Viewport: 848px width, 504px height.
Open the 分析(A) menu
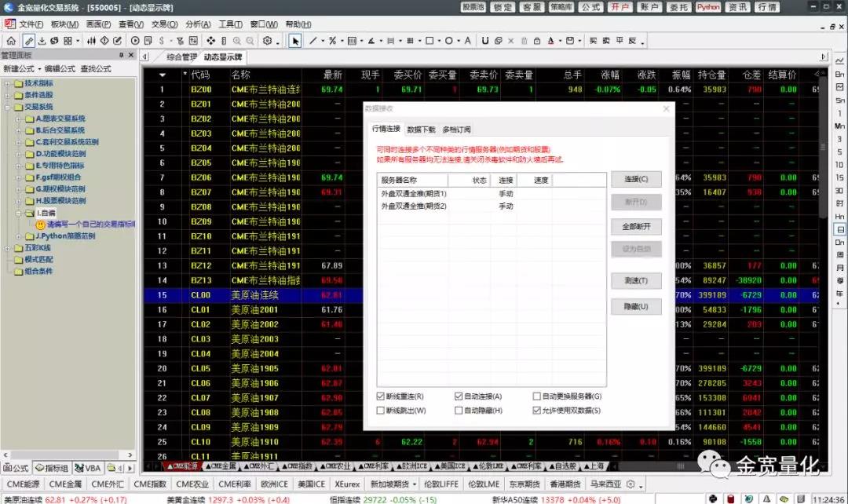[198, 24]
